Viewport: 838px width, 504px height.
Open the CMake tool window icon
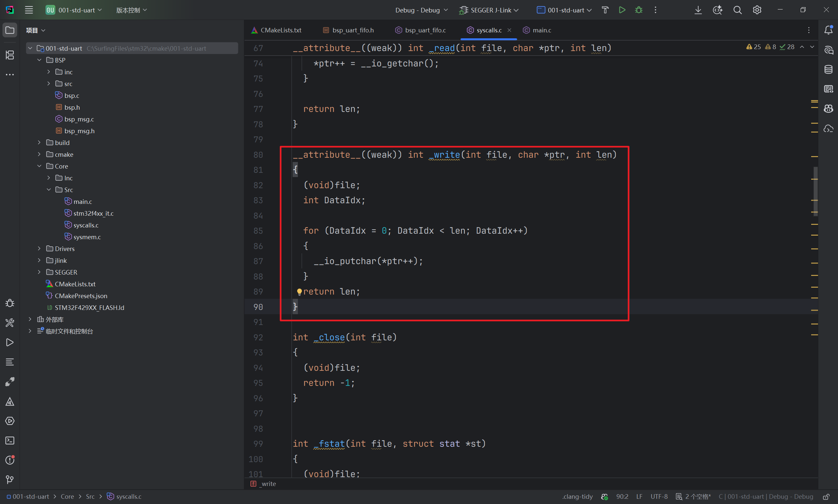10,402
